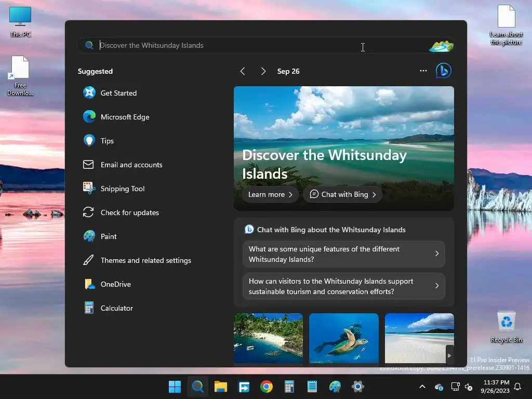Image resolution: width=532 pixels, height=399 pixels.
Task: Open Calculator from the taskbar
Action: 289,387
